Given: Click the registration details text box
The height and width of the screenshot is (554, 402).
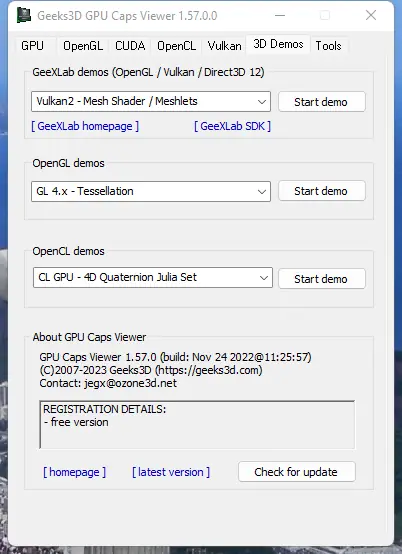Looking at the screenshot, I should [x=197, y=424].
